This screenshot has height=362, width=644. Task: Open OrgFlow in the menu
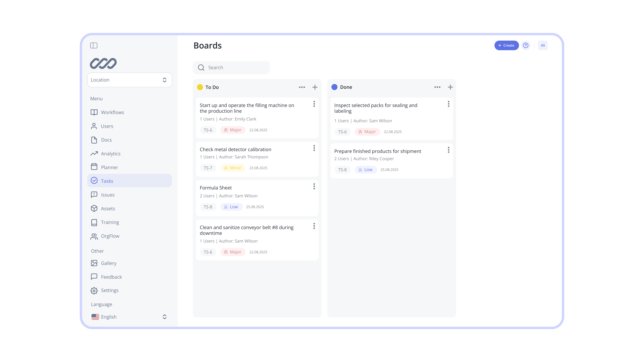(130, 236)
